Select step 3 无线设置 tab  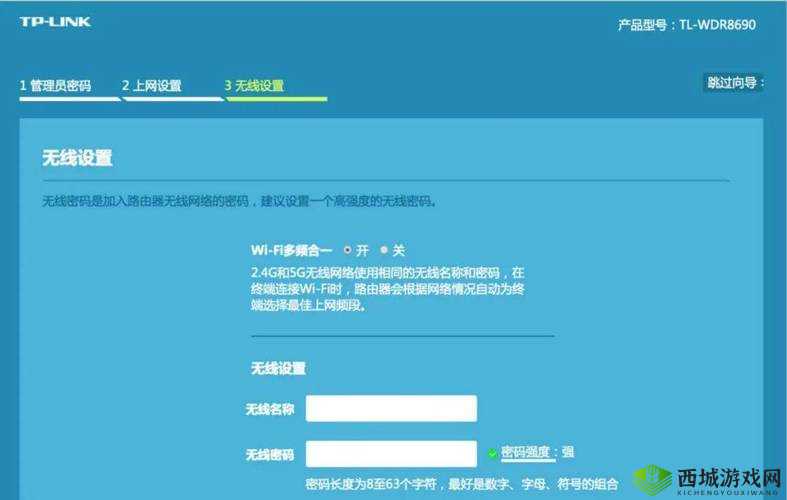tap(254, 86)
